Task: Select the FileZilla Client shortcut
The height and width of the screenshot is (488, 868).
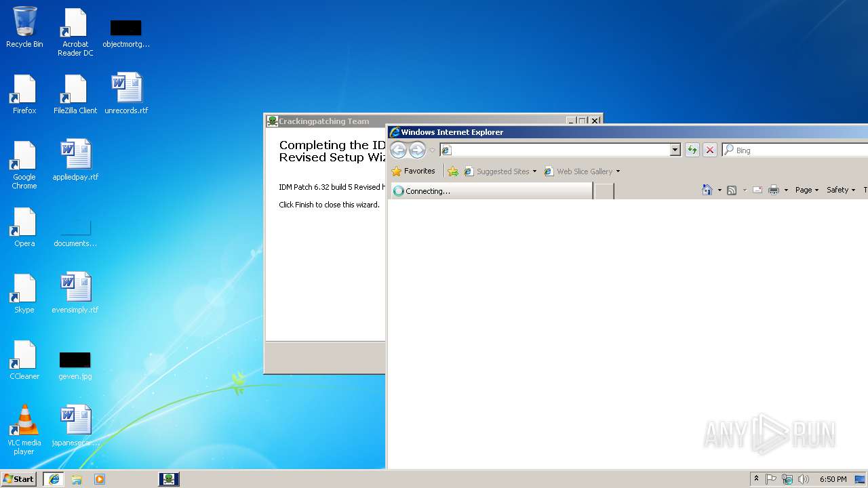Action: [x=75, y=94]
